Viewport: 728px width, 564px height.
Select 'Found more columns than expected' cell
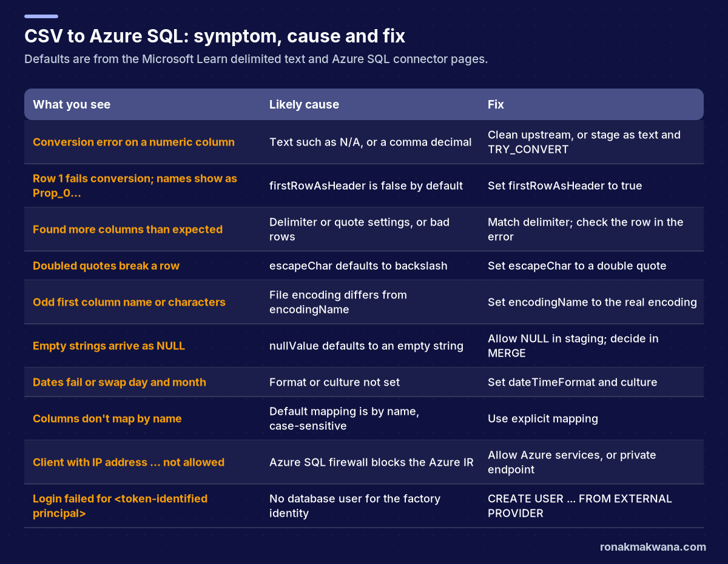pyautogui.click(x=127, y=229)
